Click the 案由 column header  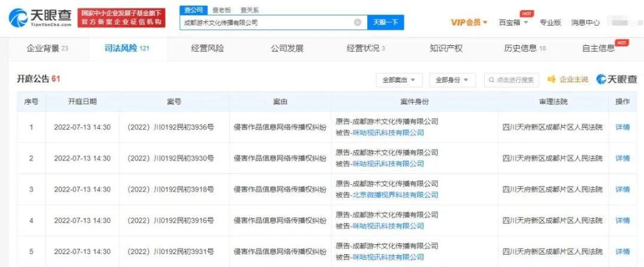280,102
